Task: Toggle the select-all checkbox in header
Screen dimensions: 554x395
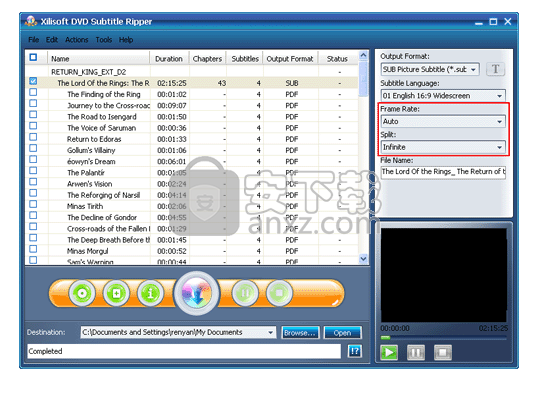Action: pos(33,57)
